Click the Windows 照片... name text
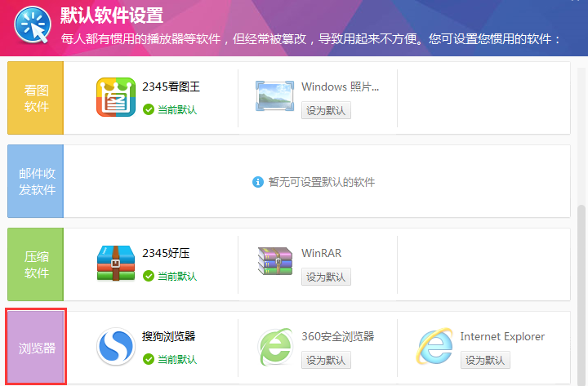Viewport: 588px width, 386px height. 340,87
